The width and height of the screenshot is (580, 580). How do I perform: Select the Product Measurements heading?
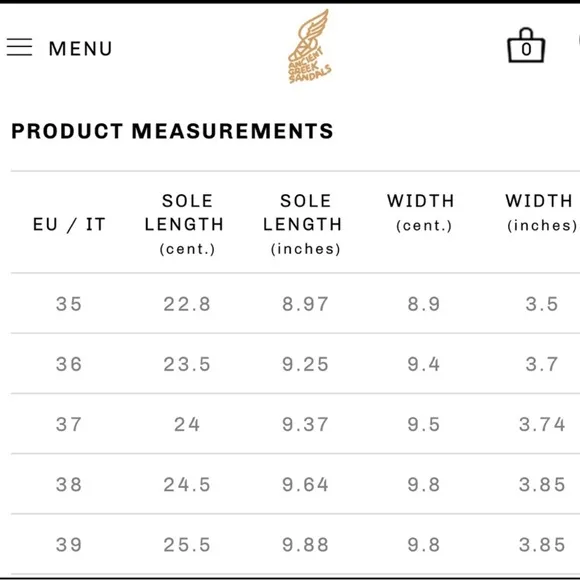(172, 131)
